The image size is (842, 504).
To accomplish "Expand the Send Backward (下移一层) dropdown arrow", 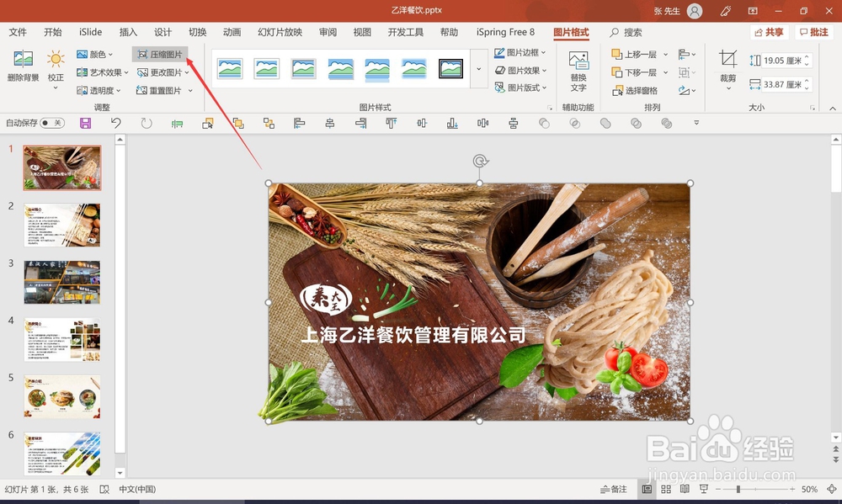I will pyautogui.click(x=665, y=72).
